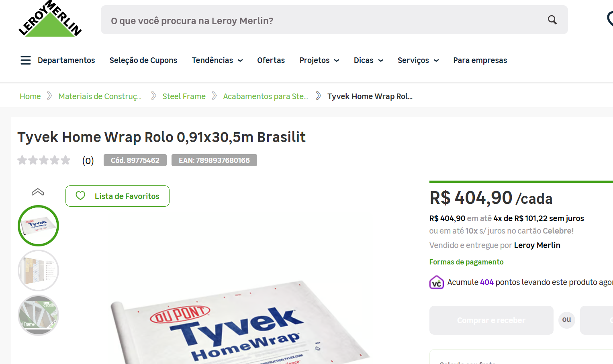Click the star rating icons
613x364 pixels.
(x=44, y=161)
